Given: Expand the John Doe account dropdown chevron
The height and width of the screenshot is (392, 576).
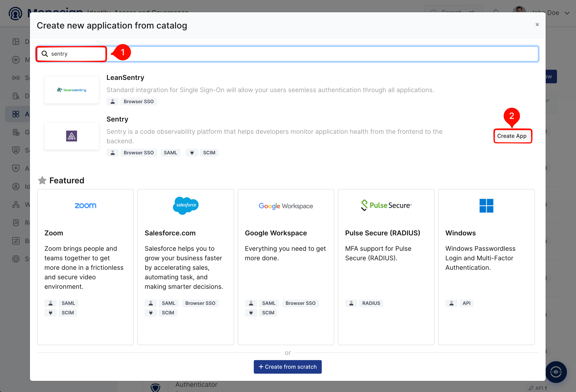Looking at the screenshot, I should point(567,13).
